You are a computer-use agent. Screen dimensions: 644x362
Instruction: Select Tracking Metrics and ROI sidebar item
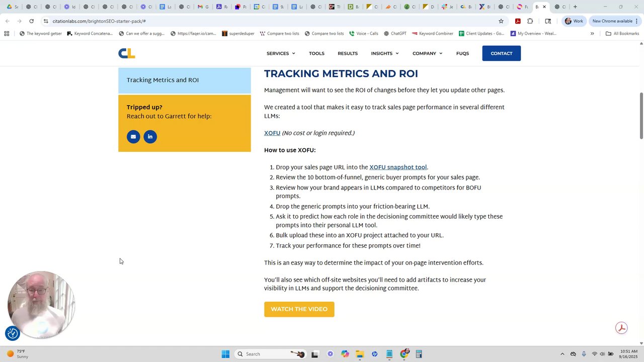[x=185, y=80]
